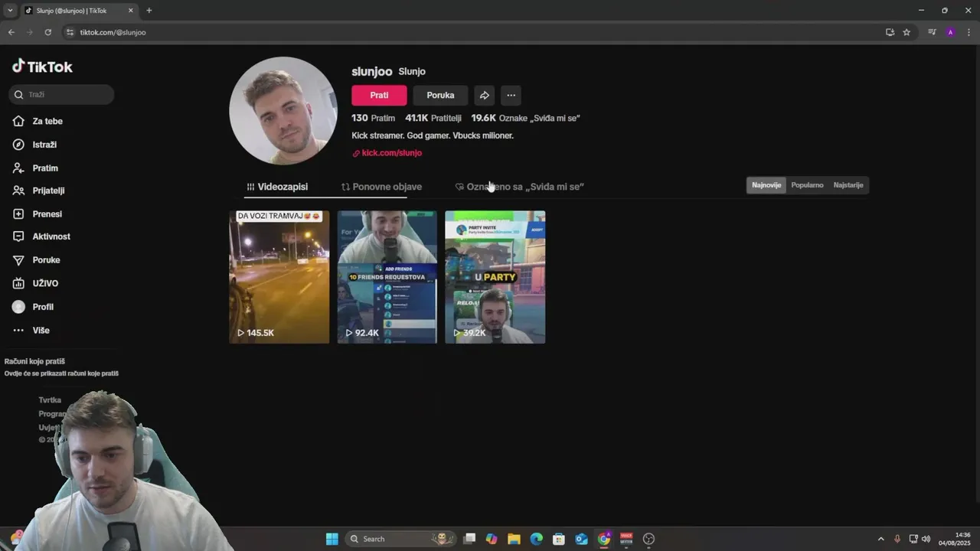Image resolution: width=980 pixels, height=551 pixels.
Task: Open the U PARTY video thumbnail
Action: coord(495,277)
